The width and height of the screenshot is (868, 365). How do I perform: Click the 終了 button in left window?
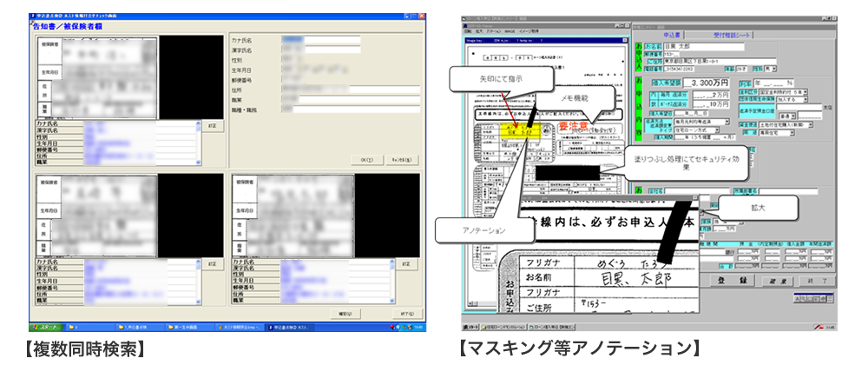[x=405, y=313]
